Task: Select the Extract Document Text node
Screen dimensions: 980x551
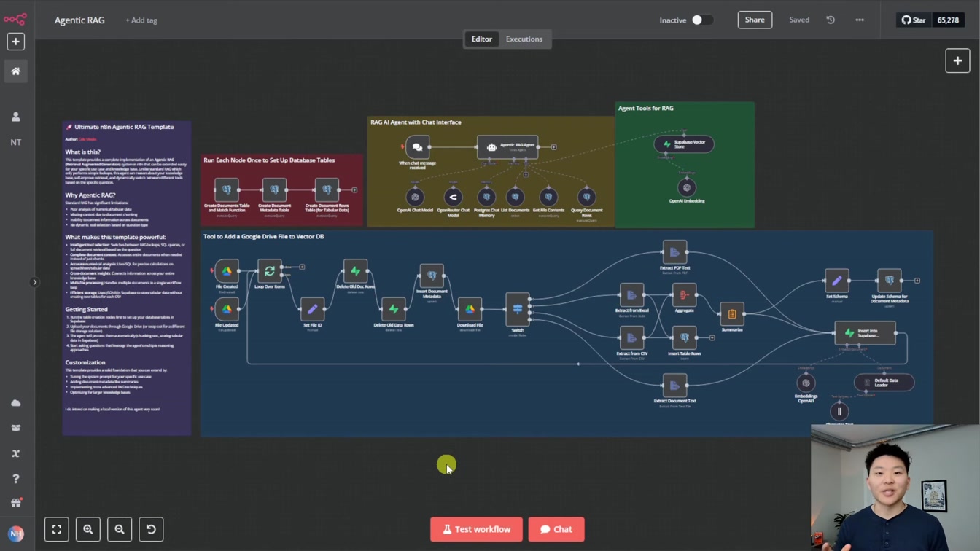Action: pyautogui.click(x=674, y=386)
